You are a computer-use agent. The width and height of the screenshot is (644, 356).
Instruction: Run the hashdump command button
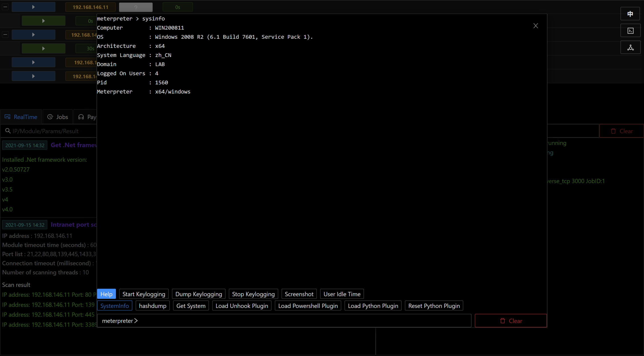pyautogui.click(x=152, y=306)
